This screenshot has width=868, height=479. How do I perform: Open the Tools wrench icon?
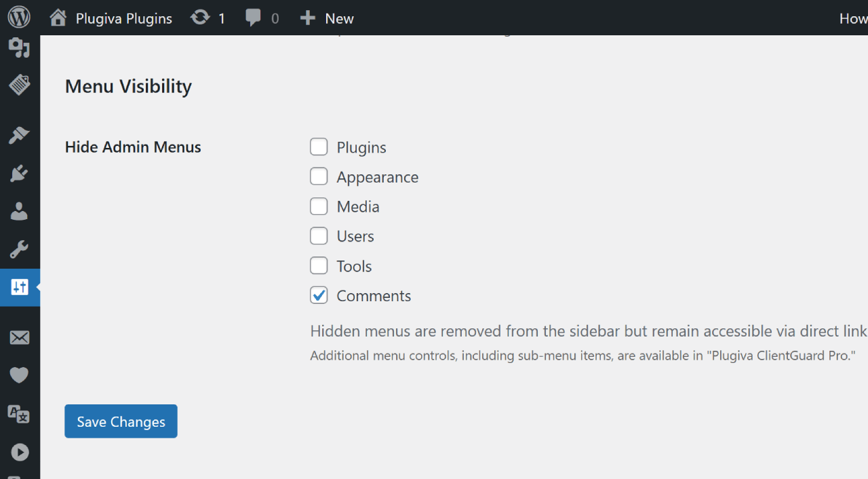tap(18, 249)
